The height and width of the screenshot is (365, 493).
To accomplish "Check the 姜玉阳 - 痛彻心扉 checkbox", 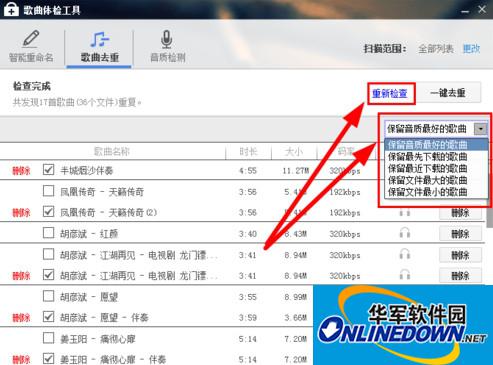I will coord(49,338).
